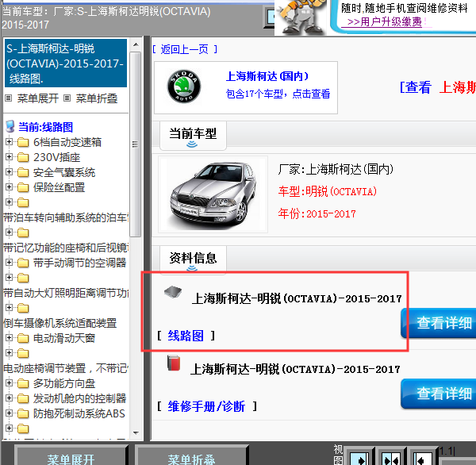Click 年份:2015-2017 text

pos(317,213)
